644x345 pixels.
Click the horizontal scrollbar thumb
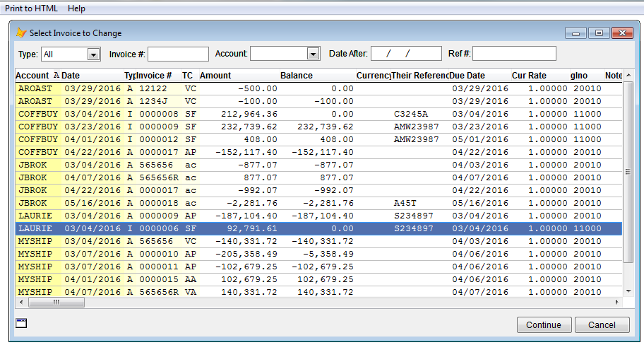(x=56, y=303)
